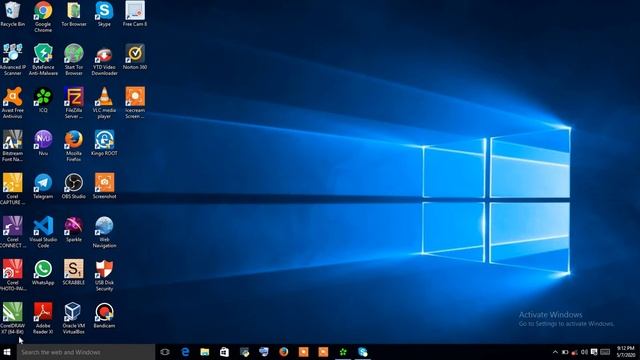
Task: Select the Advanced IP Scanner icon
Action: [13, 60]
